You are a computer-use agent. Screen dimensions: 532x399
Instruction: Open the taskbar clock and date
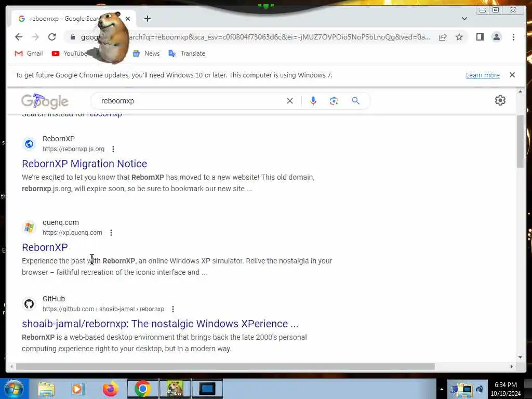click(506, 389)
